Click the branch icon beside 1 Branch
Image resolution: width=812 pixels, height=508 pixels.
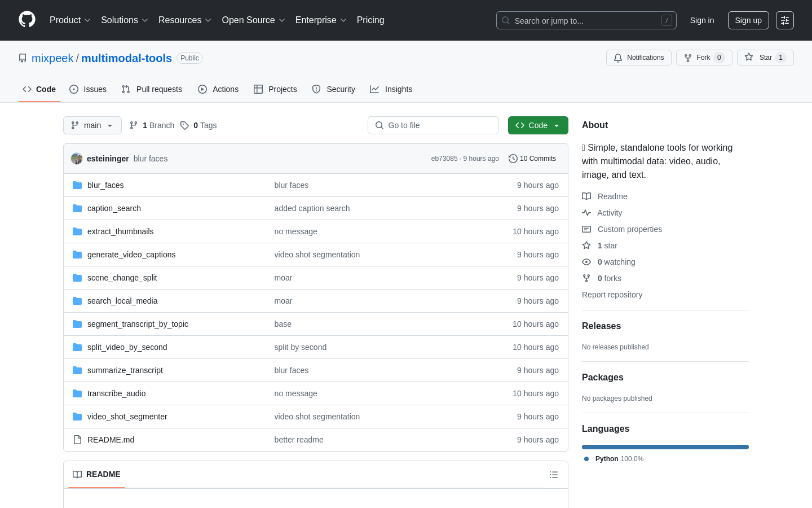coord(134,125)
